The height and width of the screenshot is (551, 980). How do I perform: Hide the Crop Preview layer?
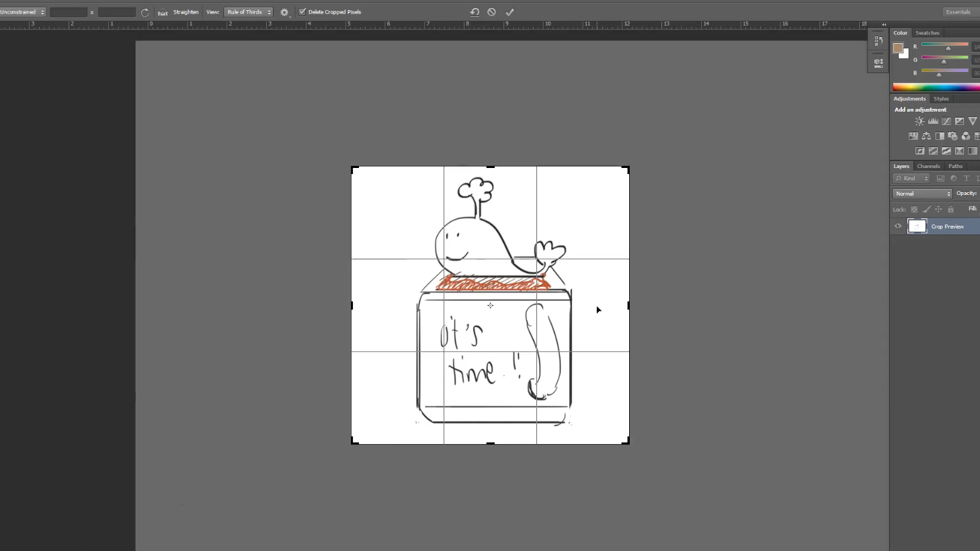coord(898,226)
